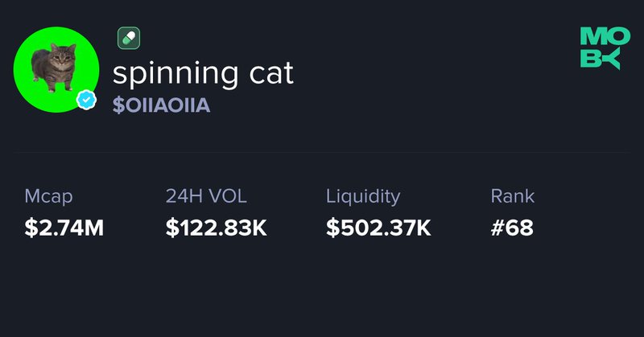The height and width of the screenshot is (337, 644).
Task: Select the Liquidity label
Action: coord(363,197)
